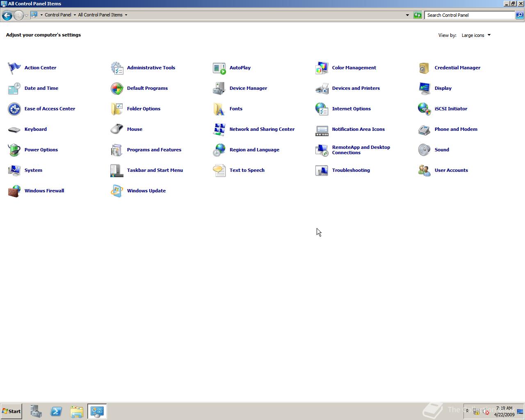Screen dimensions: 525x420
Task: Open the Programs and Features icon
Action: 117,150
